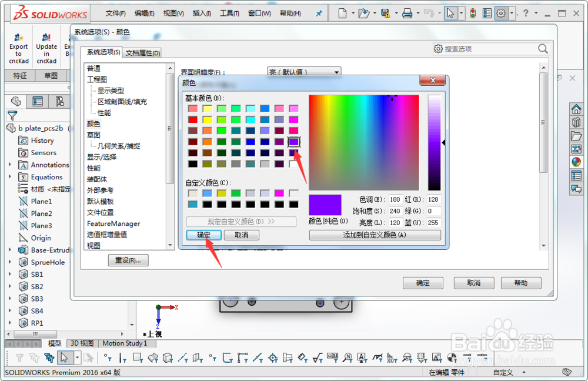Open the dropdown arrow beside the Select tool in filter toolbar

point(77,357)
